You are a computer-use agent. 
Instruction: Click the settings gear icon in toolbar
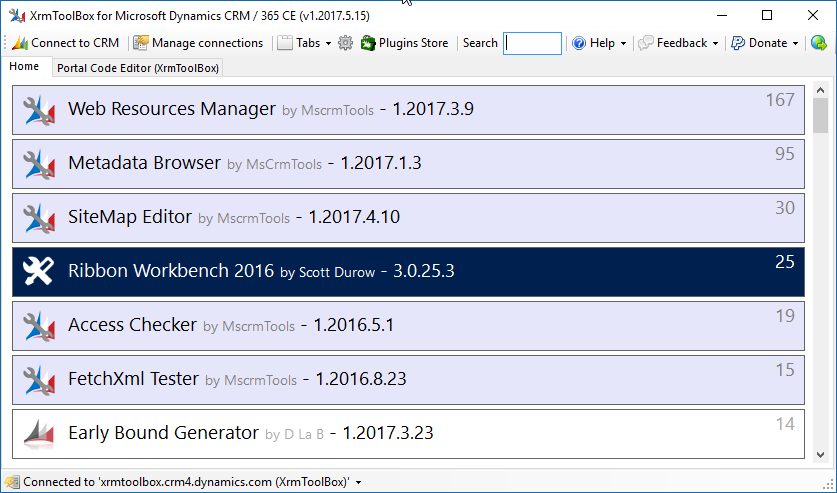pos(346,43)
